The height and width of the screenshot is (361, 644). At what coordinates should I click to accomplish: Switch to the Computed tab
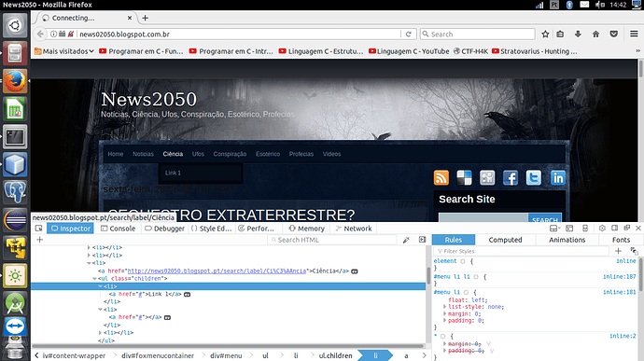click(x=505, y=240)
